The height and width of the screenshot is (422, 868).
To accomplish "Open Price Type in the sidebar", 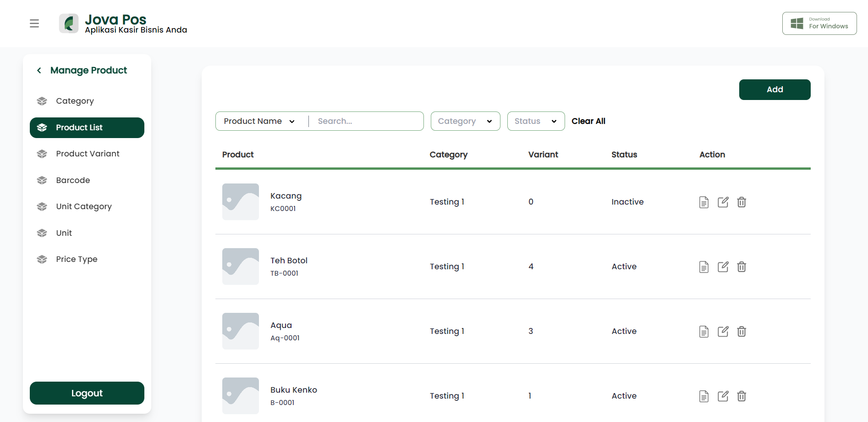I will click(x=87, y=259).
